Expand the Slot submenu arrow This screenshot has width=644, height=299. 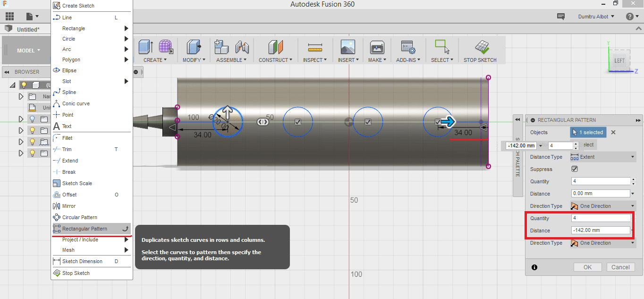pyautogui.click(x=127, y=81)
